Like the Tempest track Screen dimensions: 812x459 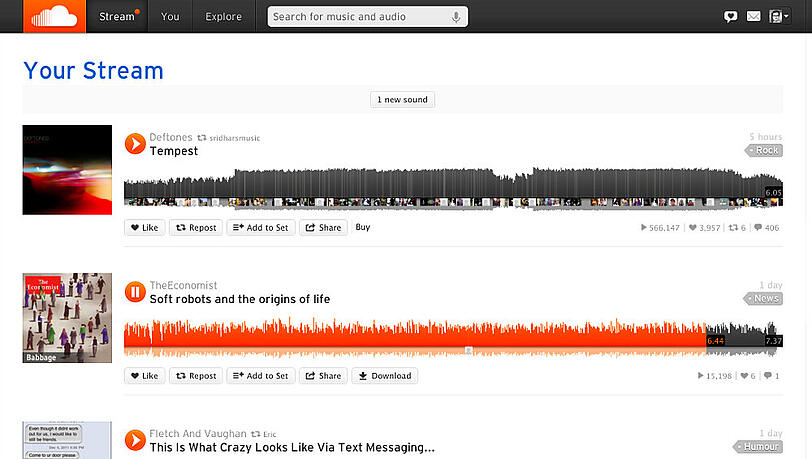[x=144, y=227]
